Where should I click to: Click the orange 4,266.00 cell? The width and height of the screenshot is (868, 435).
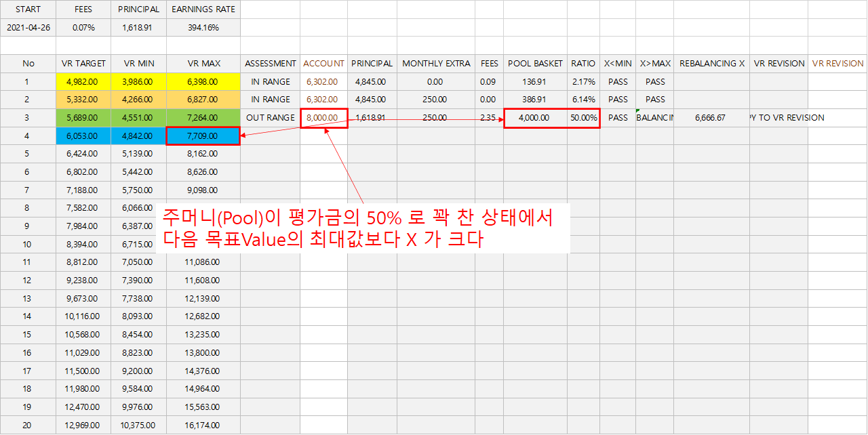coord(139,100)
